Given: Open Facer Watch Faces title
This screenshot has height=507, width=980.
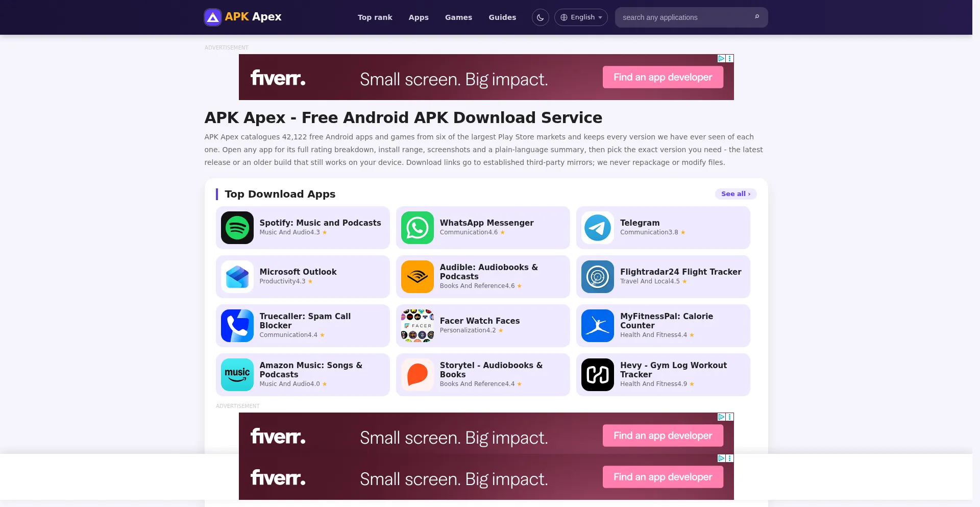Looking at the screenshot, I should click(480, 321).
